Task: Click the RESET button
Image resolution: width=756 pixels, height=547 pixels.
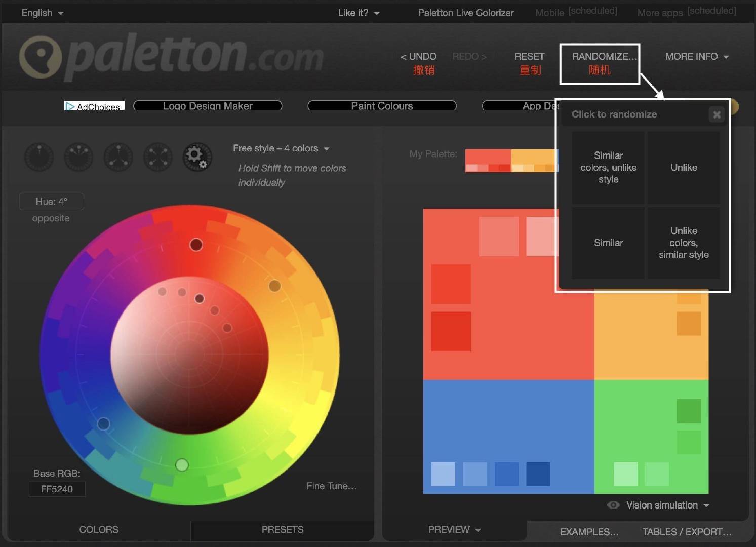Action: pyautogui.click(x=530, y=62)
